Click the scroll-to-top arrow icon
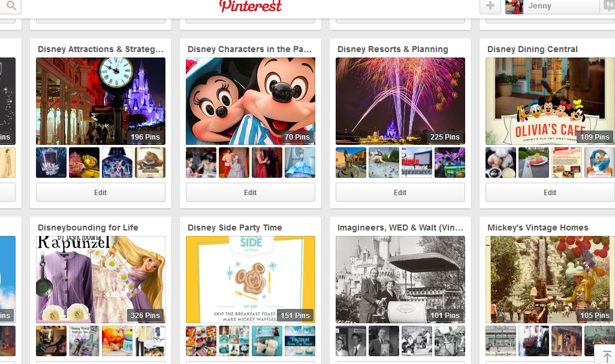Image resolution: width=615 pixels, height=364 pixels. tap(607, 357)
